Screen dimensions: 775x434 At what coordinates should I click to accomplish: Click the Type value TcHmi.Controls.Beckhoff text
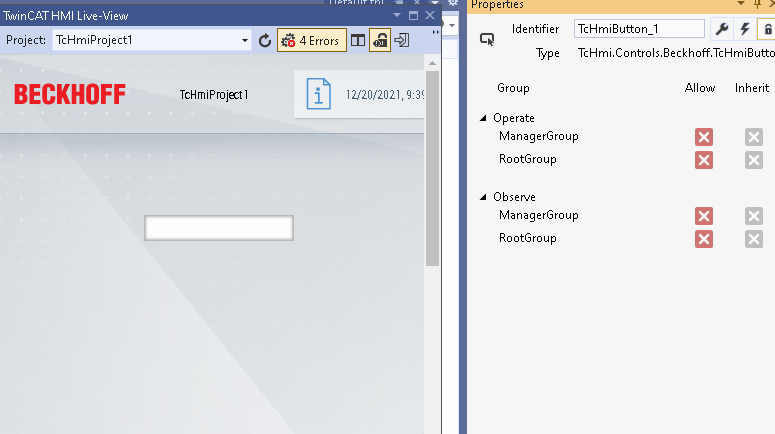click(x=676, y=52)
